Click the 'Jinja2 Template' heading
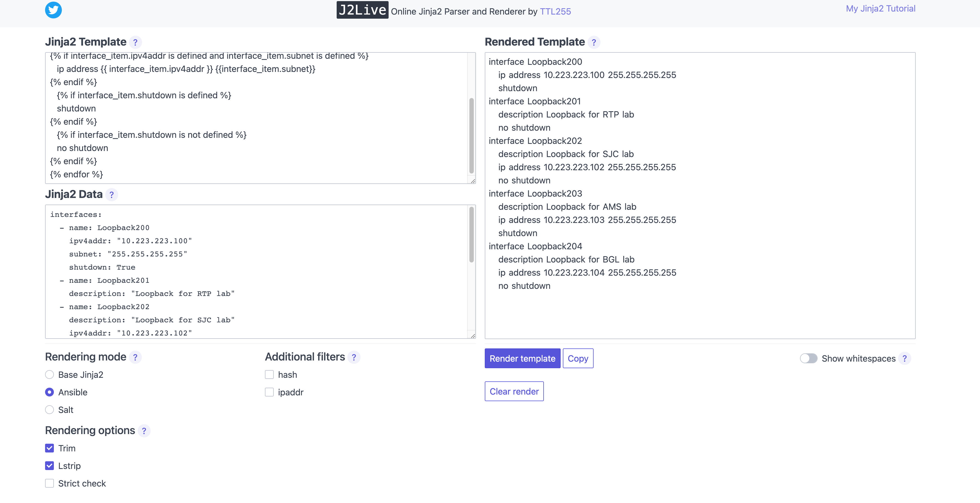980x503 pixels. (85, 42)
